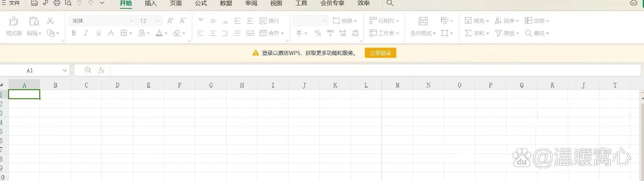
Task: Click the Redo arrow
Action: point(91,3)
